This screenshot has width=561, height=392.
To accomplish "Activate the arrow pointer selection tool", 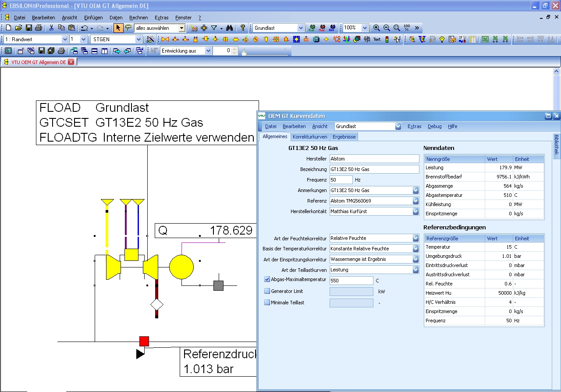I will 118,28.
